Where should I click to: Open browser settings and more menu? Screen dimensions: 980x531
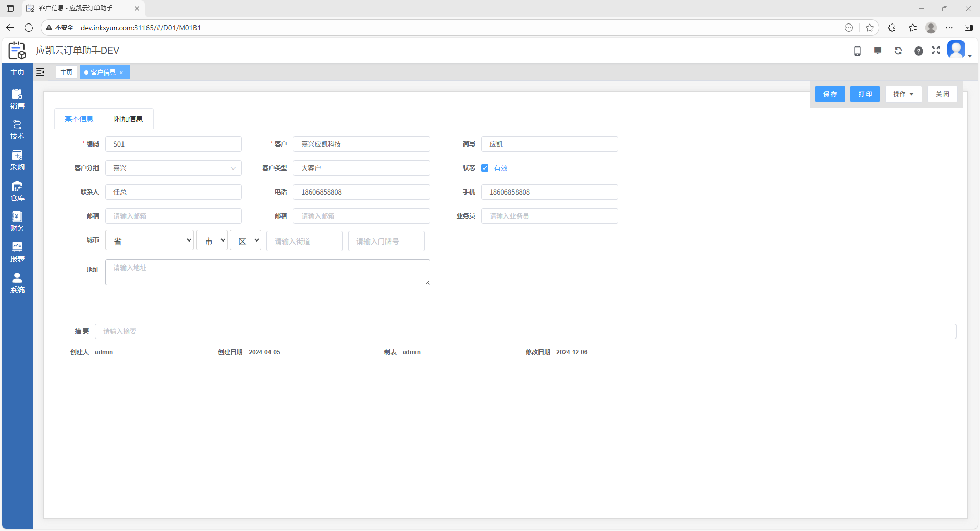[949, 28]
